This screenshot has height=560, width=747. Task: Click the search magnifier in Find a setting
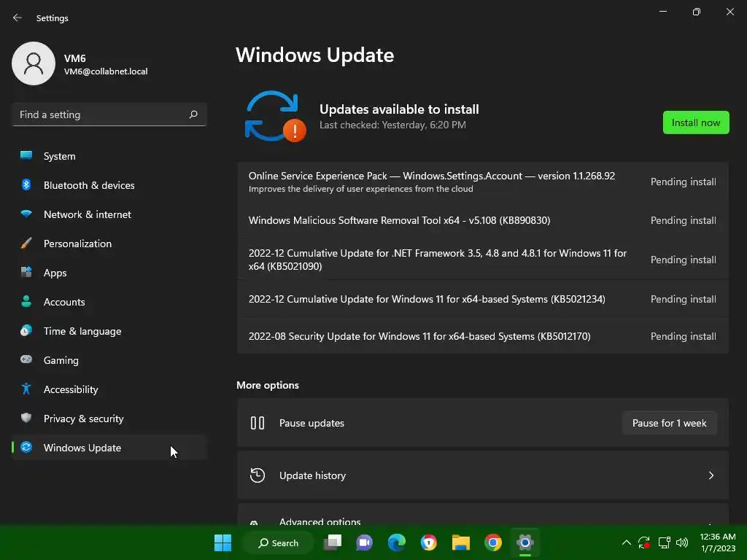click(193, 114)
